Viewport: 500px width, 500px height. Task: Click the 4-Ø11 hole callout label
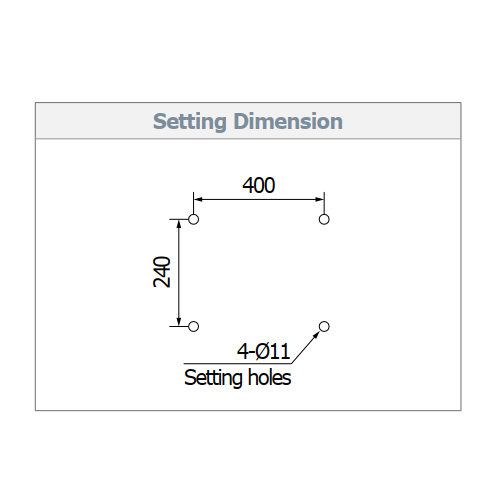pos(263,351)
